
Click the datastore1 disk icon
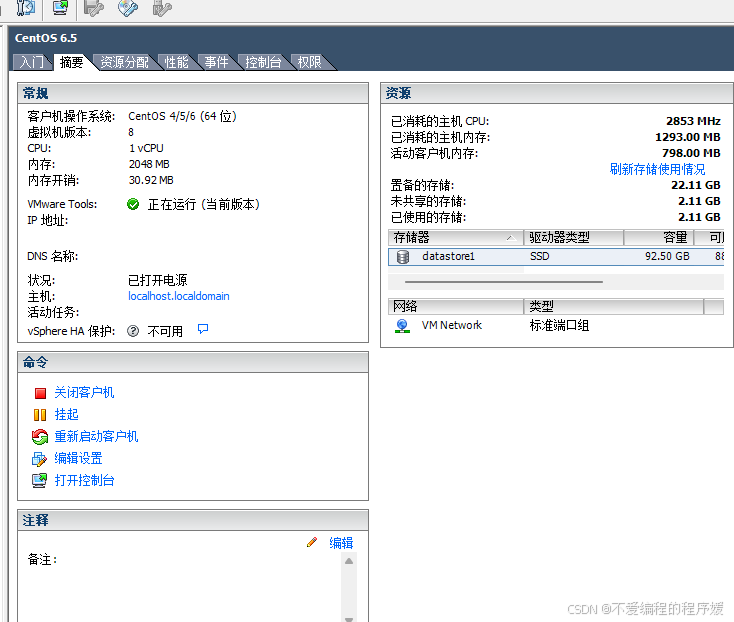tap(403, 256)
